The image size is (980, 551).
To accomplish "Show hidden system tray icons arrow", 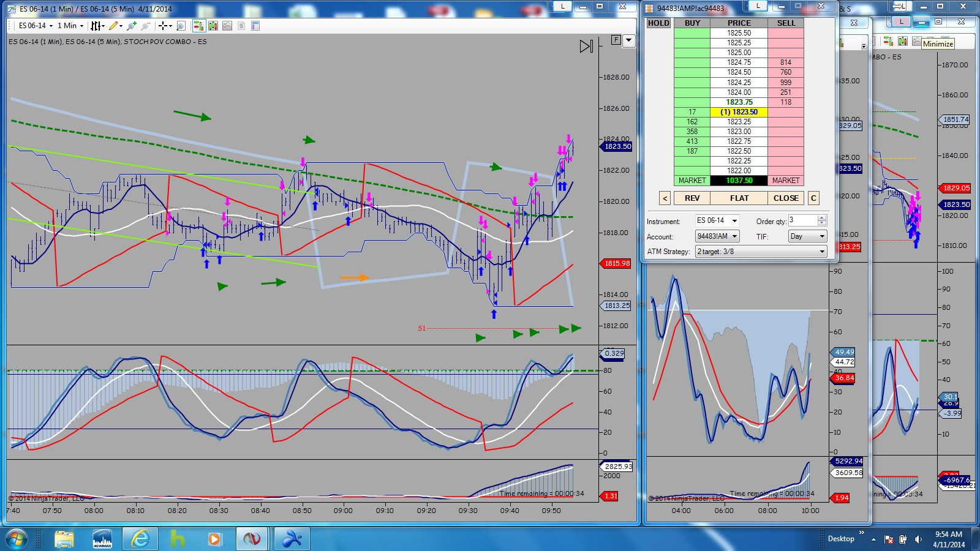I will pyautogui.click(x=873, y=539).
